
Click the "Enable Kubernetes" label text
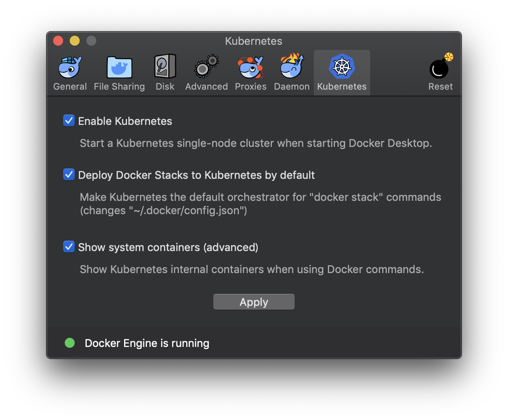pyautogui.click(x=125, y=121)
